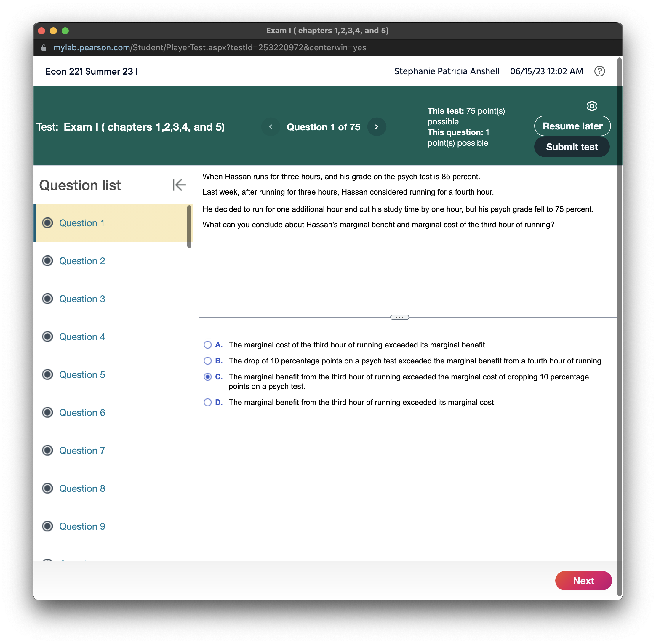Click the lock icon in the address bar

coord(44,47)
